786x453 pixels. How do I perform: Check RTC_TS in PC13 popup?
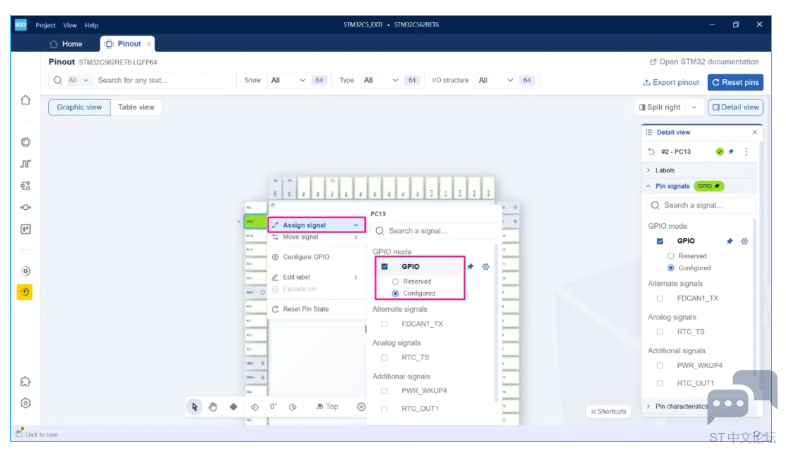coord(384,358)
